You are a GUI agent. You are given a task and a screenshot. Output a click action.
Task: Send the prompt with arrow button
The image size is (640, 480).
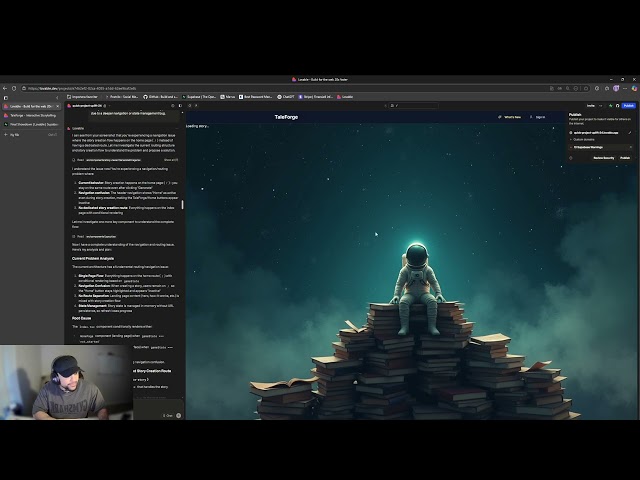click(x=178, y=416)
